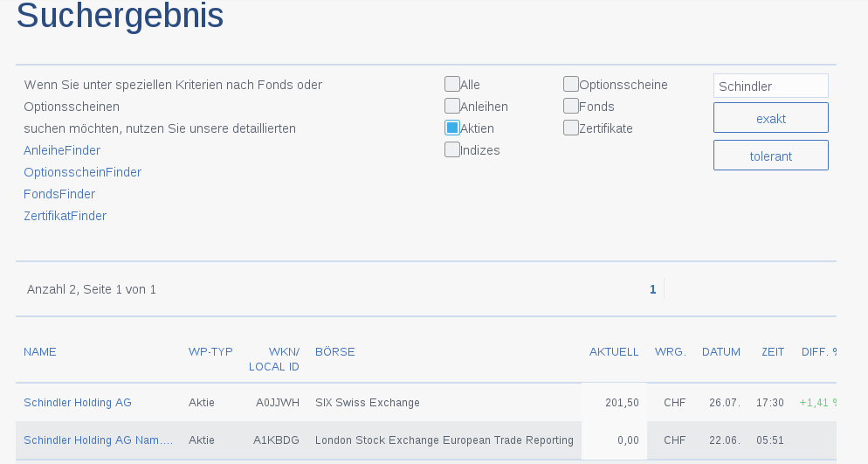868x464 pixels.
Task: Check the Fonds checkbox
Action: 571,106
